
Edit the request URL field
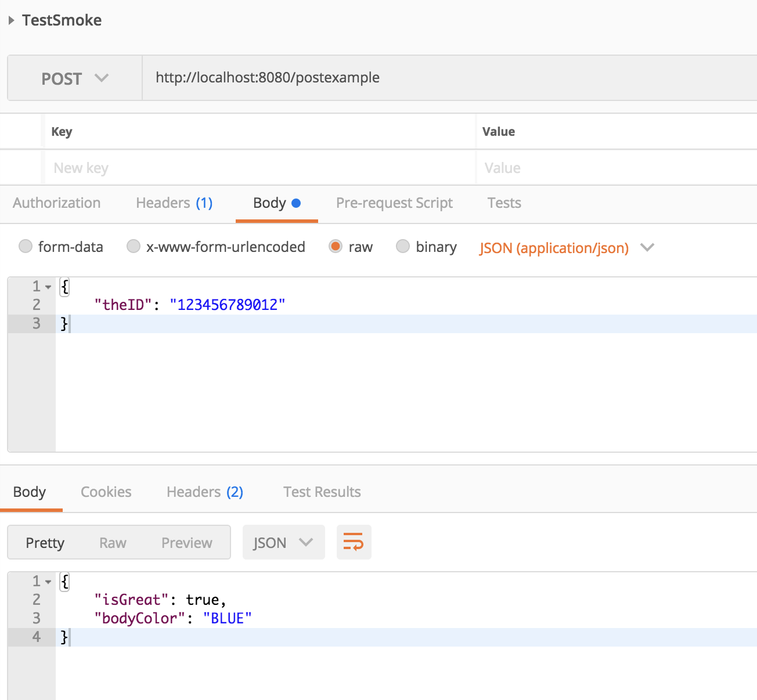click(x=450, y=78)
